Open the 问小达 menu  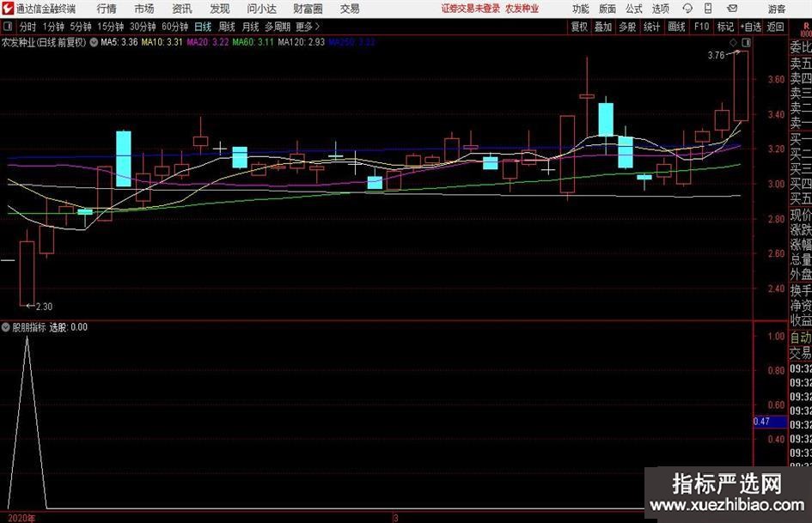click(x=261, y=9)
